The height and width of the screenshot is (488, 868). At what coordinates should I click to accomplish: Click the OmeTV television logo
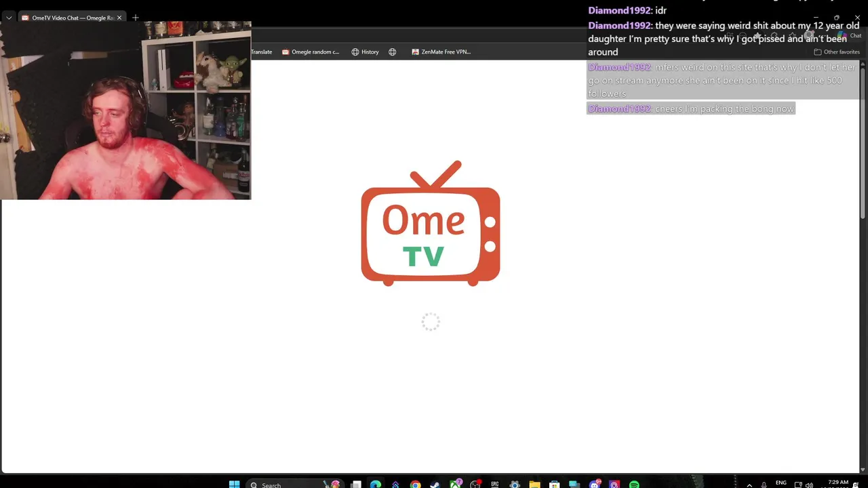pyautogui.click(x=431, y=223)
